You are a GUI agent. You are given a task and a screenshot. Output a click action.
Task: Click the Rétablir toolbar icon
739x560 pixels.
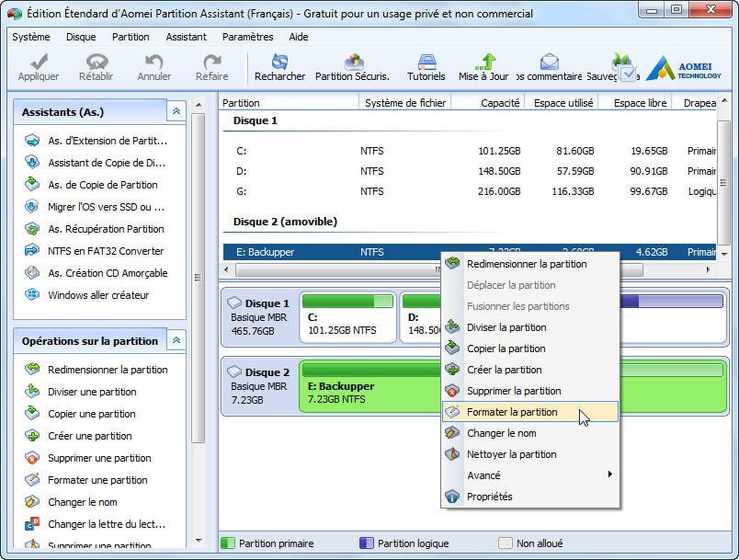click(97, 62)
